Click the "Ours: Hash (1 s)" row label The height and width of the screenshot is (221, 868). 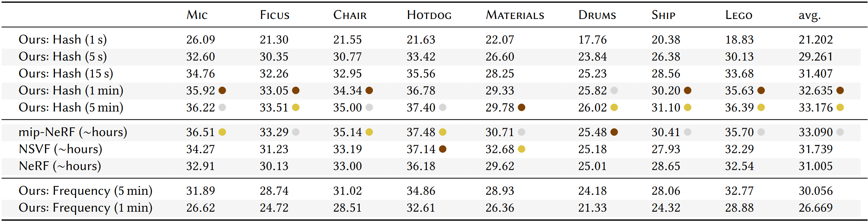[62, 39]
